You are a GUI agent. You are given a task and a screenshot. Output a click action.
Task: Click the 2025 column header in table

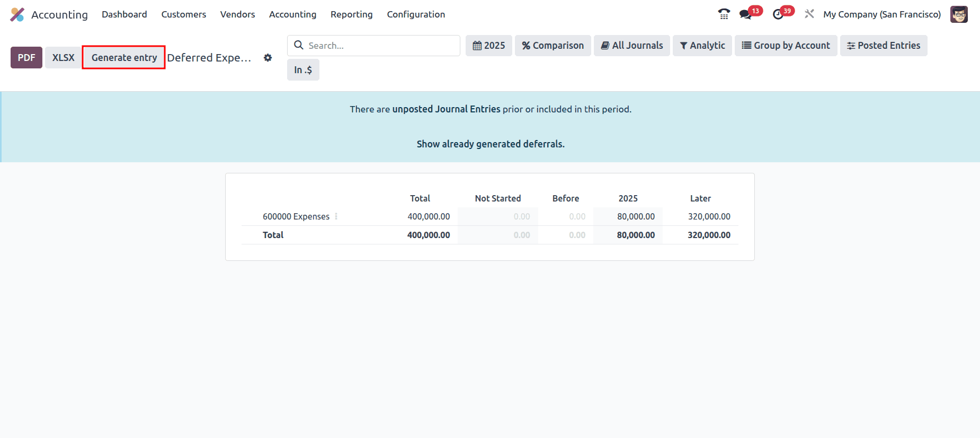click(x=628, y=198)
